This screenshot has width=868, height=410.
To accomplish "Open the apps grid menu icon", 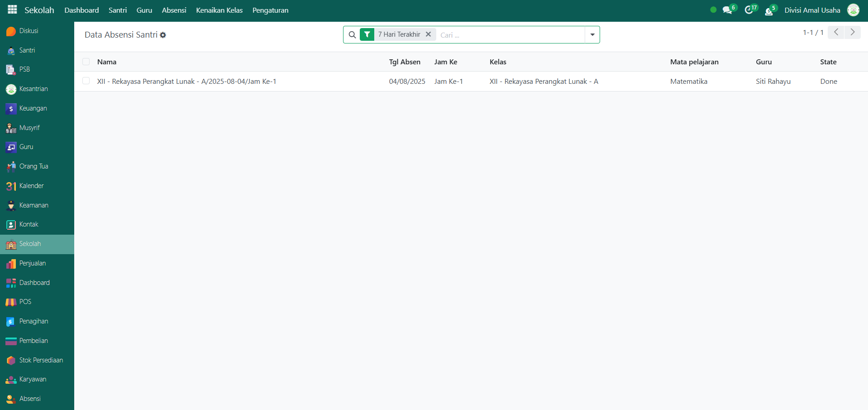I will click(12, 10).
